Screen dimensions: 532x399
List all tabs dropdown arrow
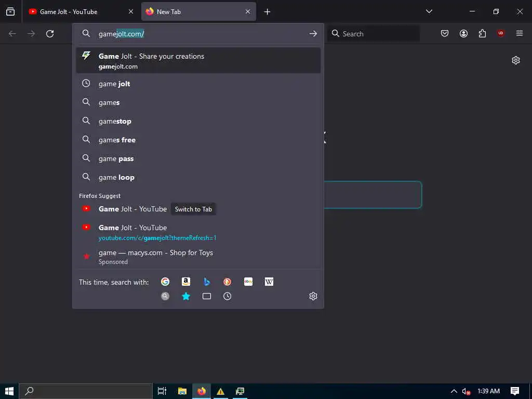[429, 11]
